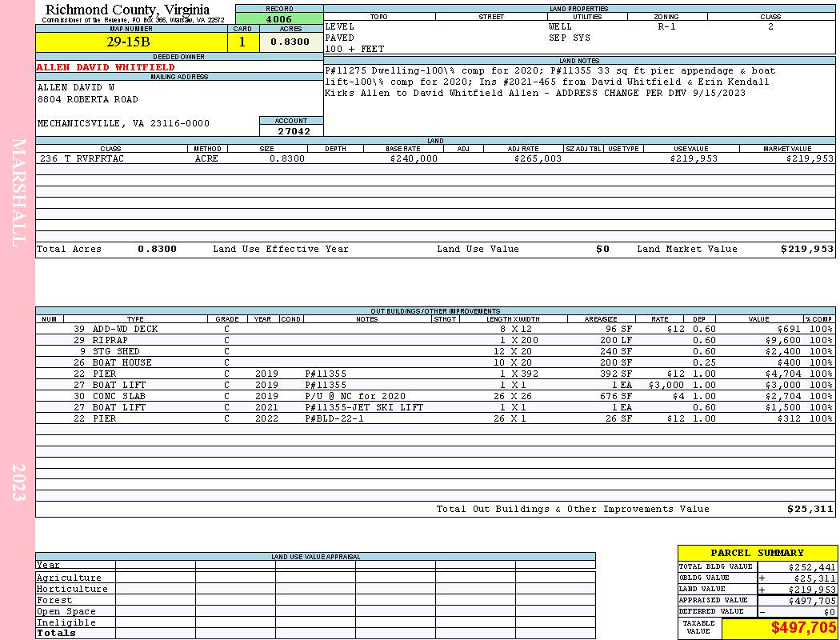Click Land Market Value total $219,953
Viewport: 840px width, 640px height.
(x=806, y=249)
